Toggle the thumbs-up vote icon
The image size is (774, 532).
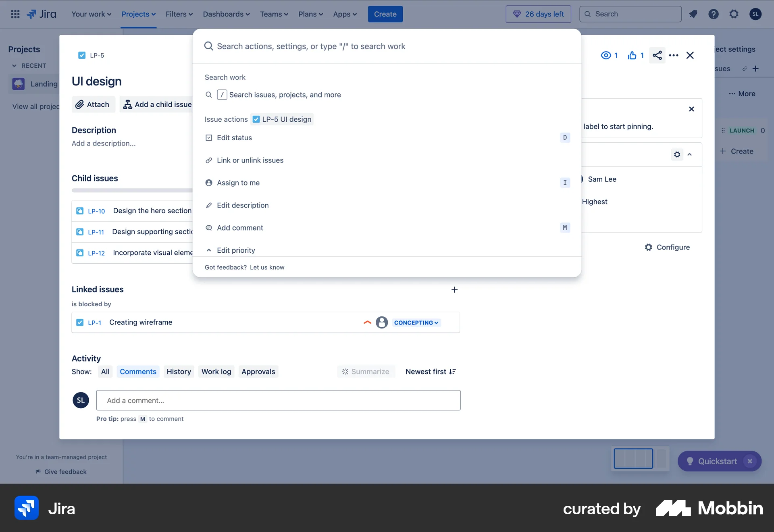(x=632, y=55)
